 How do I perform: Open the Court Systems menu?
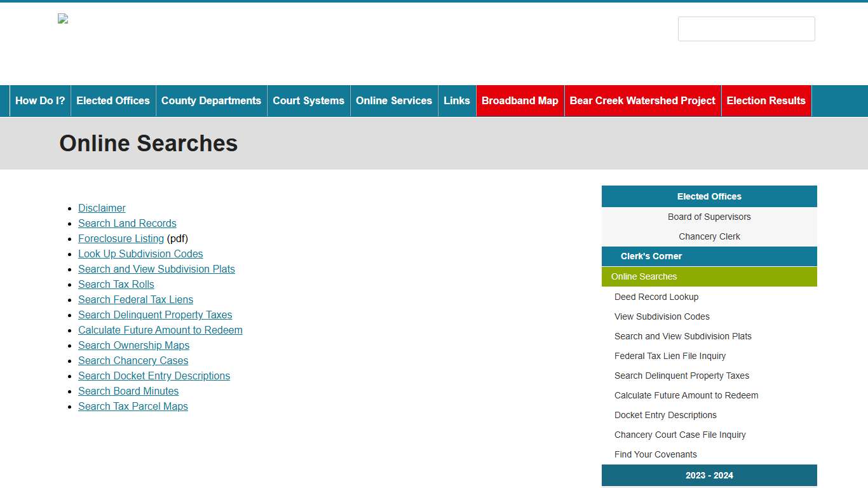(308, 100)
